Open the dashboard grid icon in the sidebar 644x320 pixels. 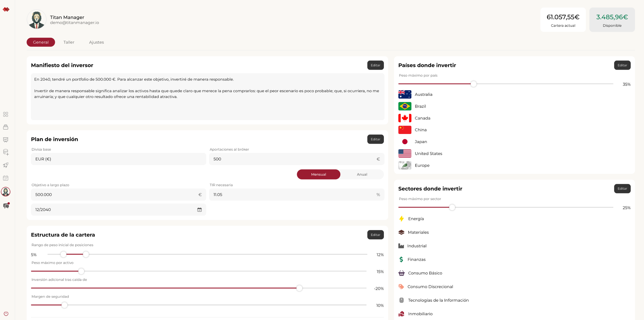[x=6, y=114]
